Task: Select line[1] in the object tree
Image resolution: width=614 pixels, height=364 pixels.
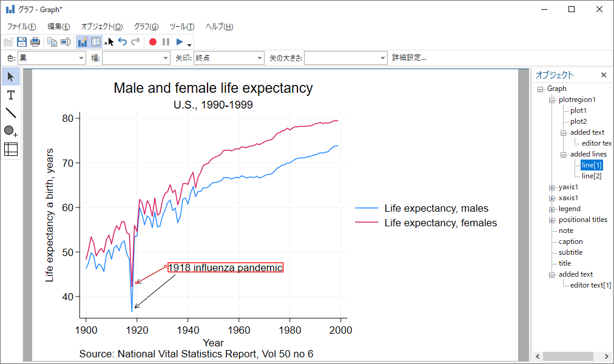Action: pos(592,165)
